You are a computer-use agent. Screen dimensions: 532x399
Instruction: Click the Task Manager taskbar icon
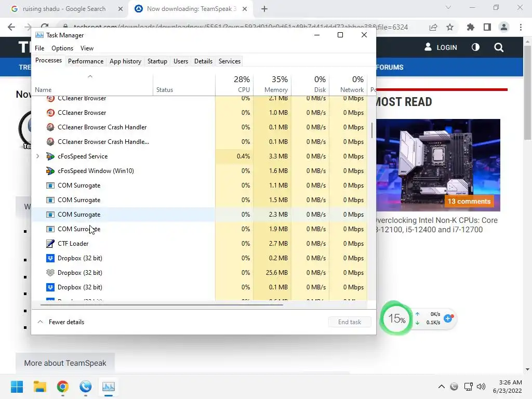109,387
